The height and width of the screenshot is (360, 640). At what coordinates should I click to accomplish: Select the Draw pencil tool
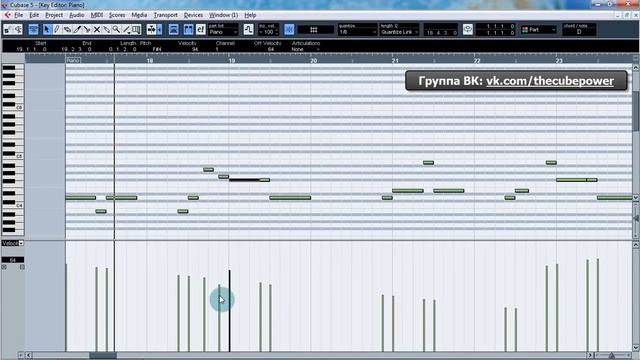(57, 29)
